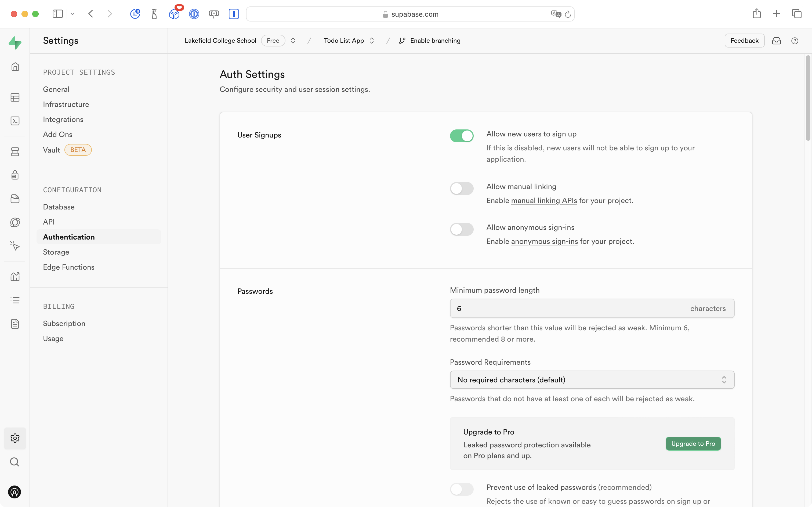Enable Allow anonymous sign-ins toggle
Viewport: 812px width, 507px height.
tap(461, 229)
